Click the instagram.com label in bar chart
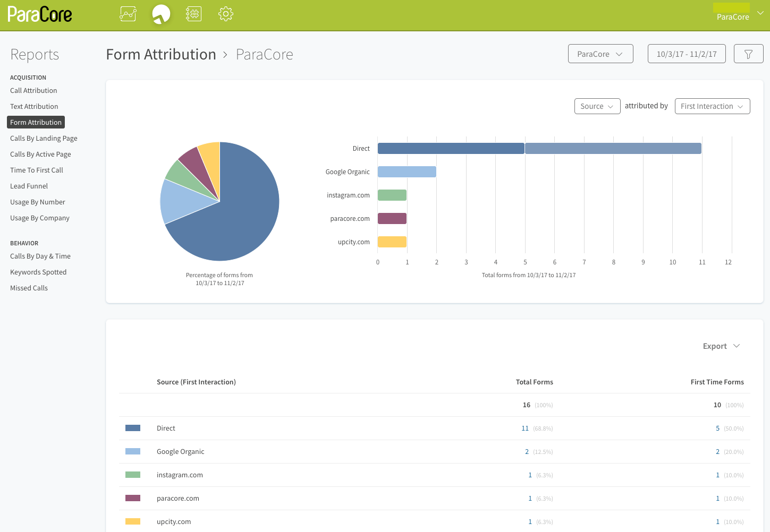Viewport: 770px width, 532px height. 348,195
